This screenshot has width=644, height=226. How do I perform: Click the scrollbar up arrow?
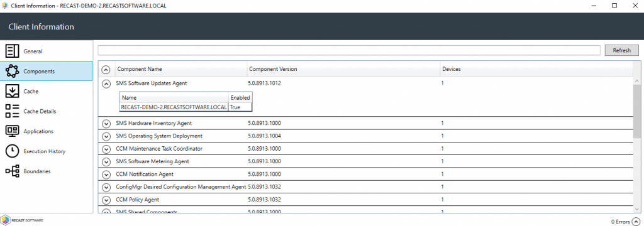click(636, 81)
